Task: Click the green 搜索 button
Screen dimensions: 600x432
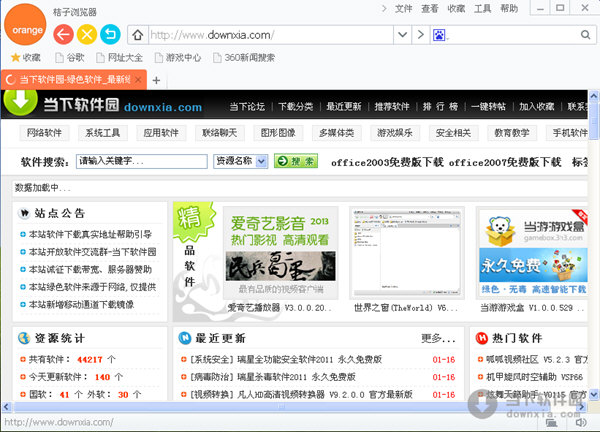Action: [x=296, y=161]
